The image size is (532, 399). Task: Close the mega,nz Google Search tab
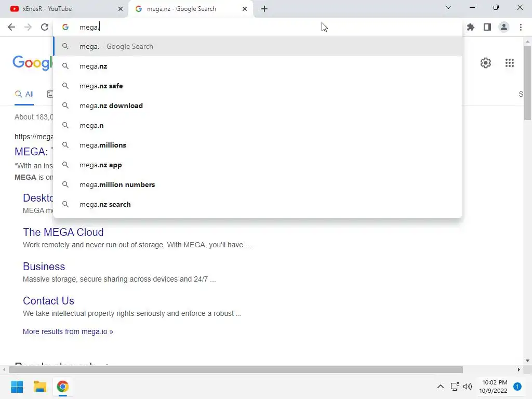click(245, 9)
